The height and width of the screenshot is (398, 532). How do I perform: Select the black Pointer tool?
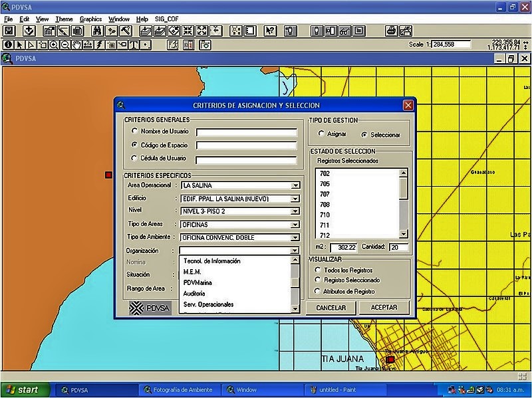[x=20, y=45]
